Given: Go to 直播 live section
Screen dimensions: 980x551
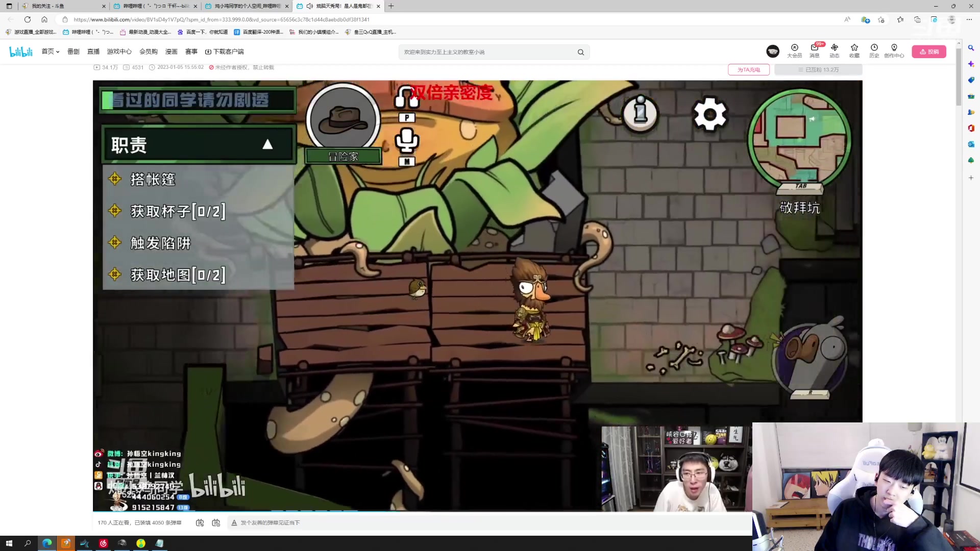Looking at the screenshot, I should click(x=93, y=52).
